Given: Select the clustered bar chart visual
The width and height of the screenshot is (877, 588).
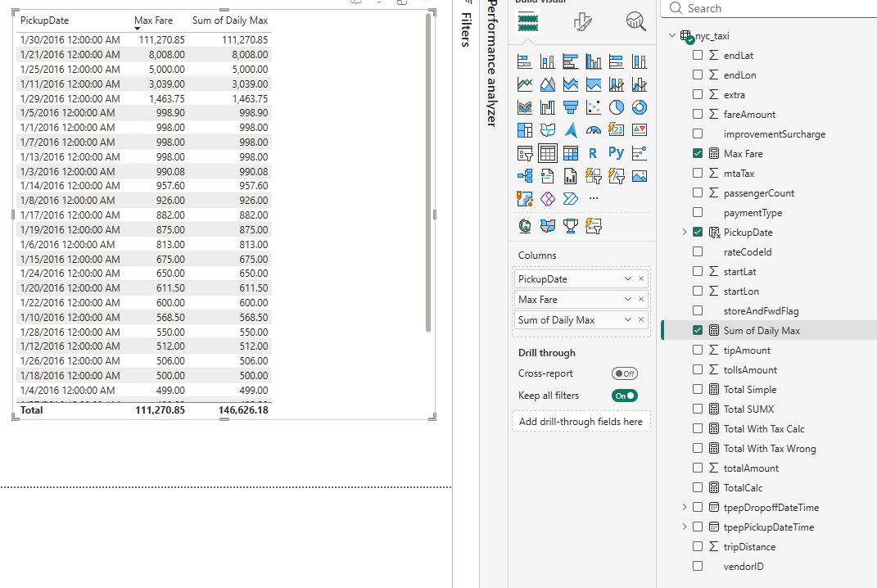Looking at the screenshot, I should click(571, 61).
